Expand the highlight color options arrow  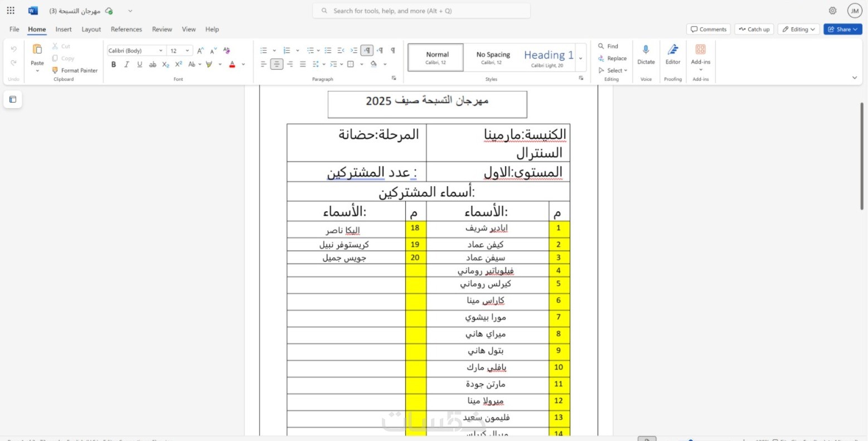coord(220,64)
